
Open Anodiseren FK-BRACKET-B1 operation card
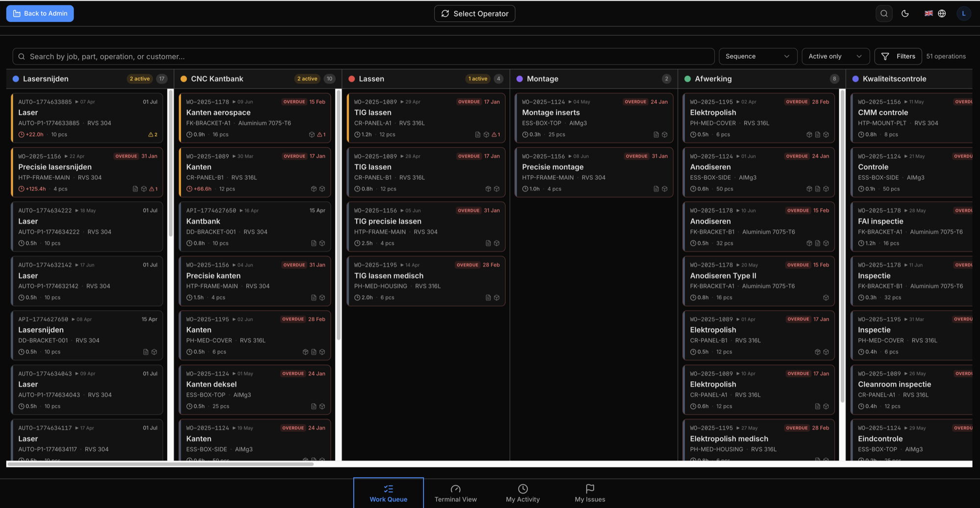(x=759, y=227)
